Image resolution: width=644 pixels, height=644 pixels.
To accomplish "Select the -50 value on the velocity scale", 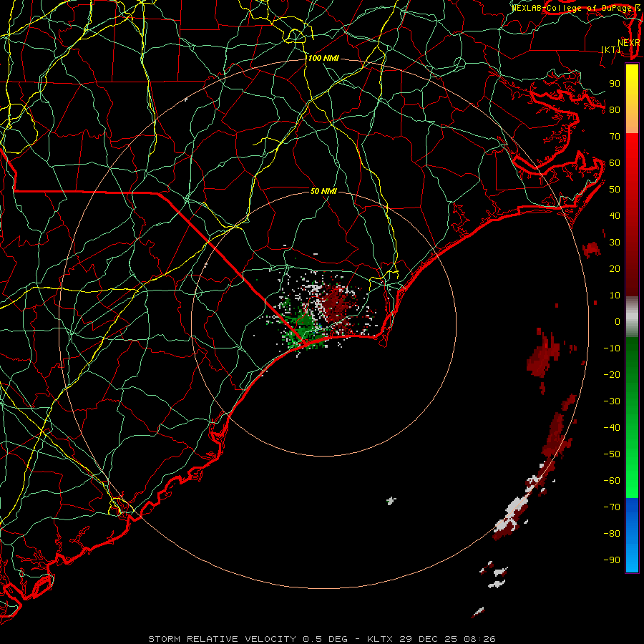I will click(612, 454).
